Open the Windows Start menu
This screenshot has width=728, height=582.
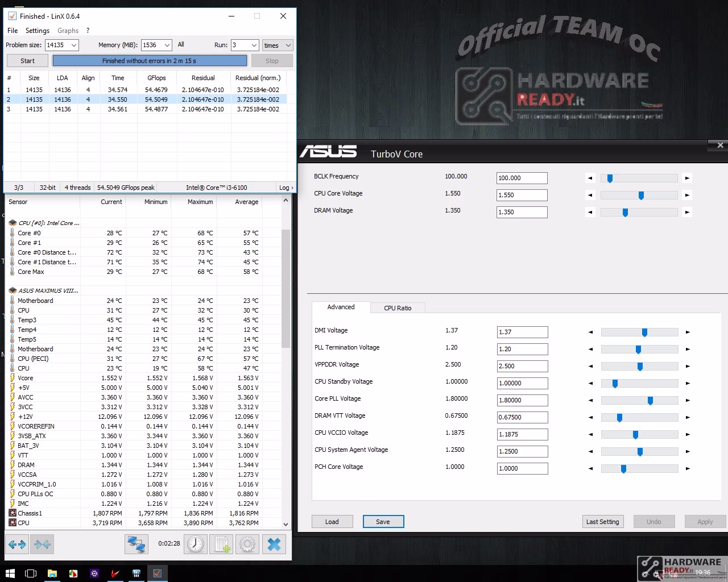click(10, 573)
